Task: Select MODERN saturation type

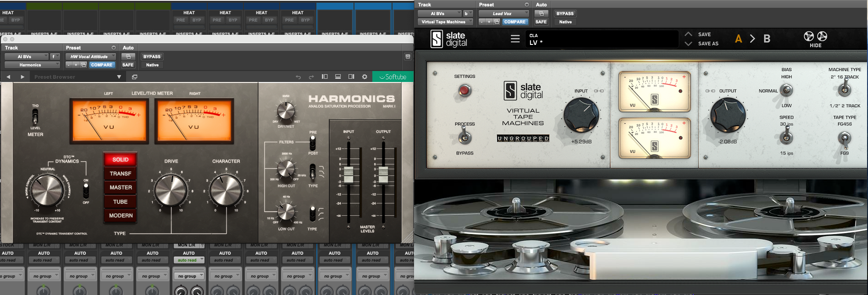Action: pyautogui.click(x=120, y=215)
